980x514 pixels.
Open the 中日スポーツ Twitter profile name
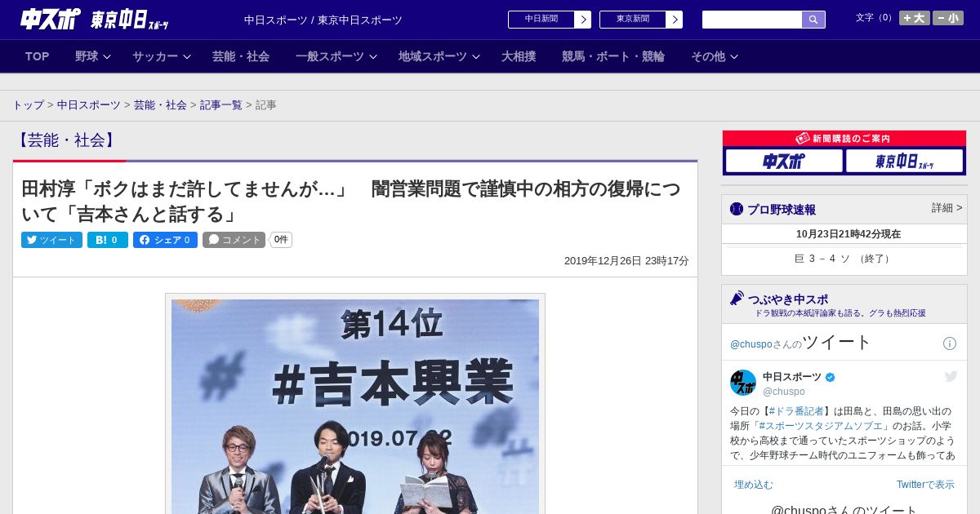pyautogui.click(x=792, y=377)
